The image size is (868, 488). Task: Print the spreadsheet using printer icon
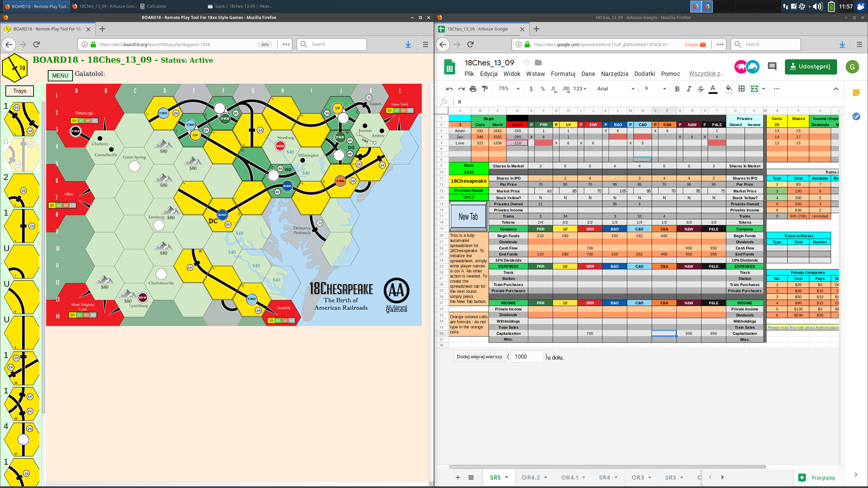tap(473, 89)
